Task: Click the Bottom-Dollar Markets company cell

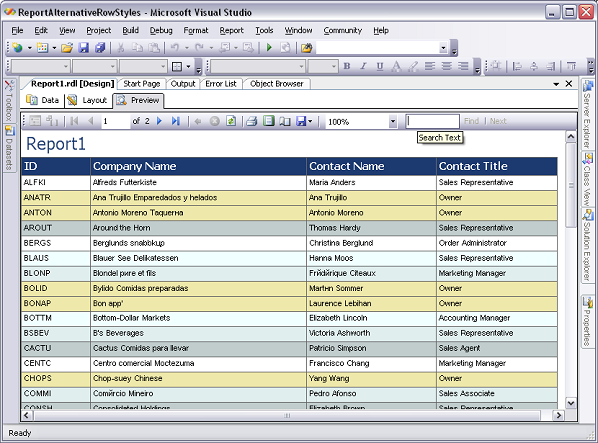Action: tap(198, 318)
